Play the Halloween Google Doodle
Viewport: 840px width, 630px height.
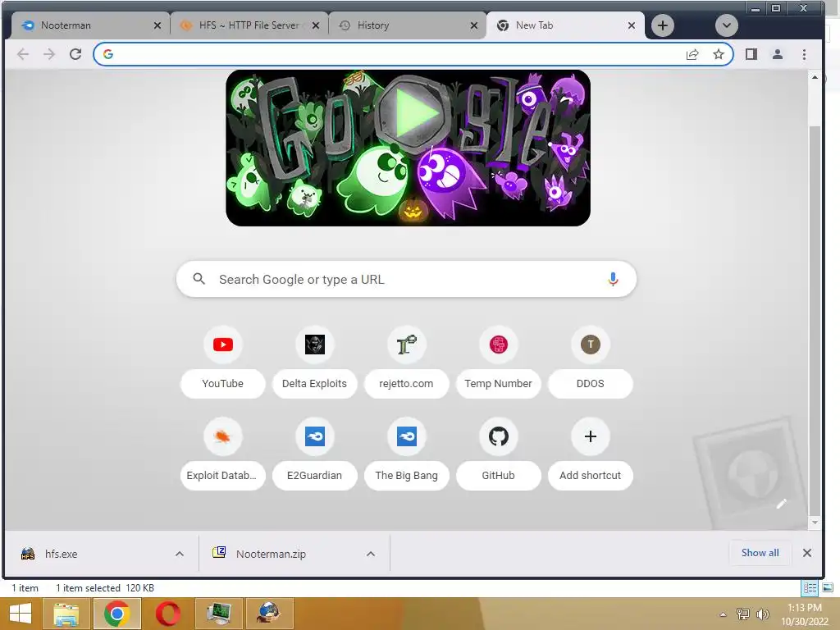[414, 113]
